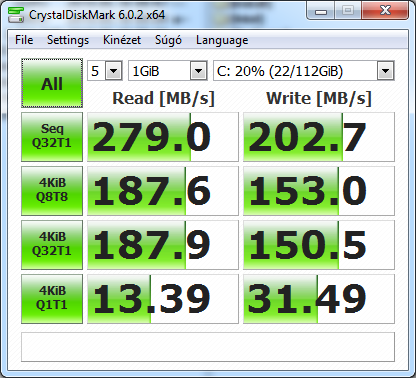Open the Kinézet menu

pos(122,40)
